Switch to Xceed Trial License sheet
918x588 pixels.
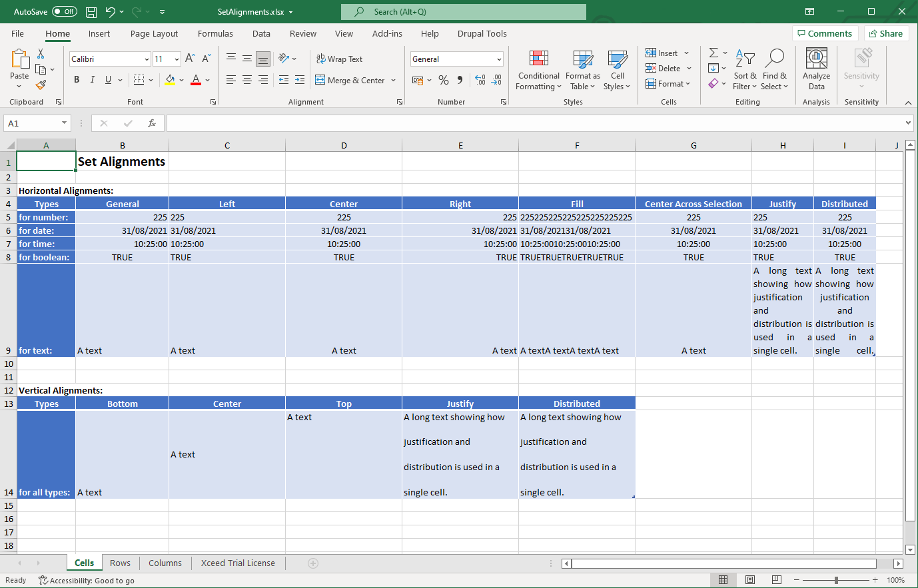238,563
